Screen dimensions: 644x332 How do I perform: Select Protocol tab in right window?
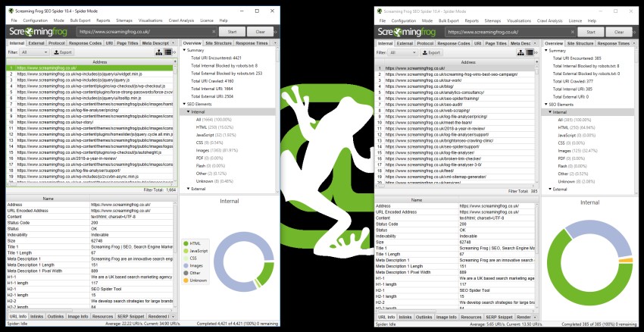[x=425, y=43]
